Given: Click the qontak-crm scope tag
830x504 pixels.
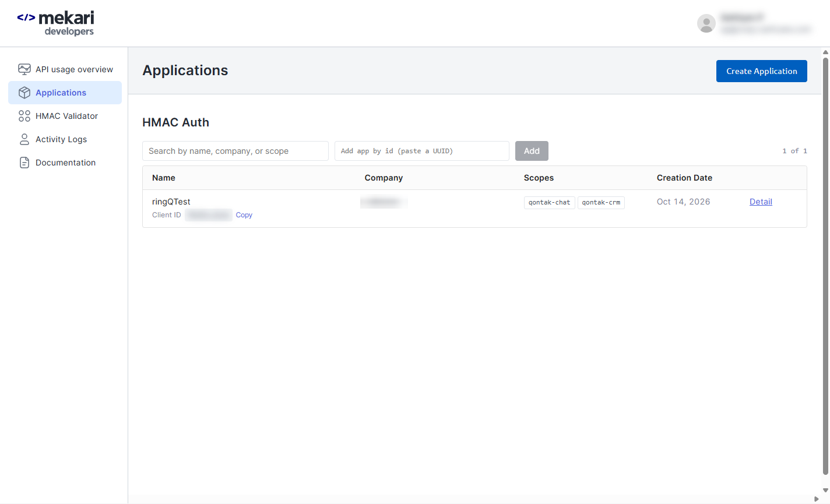Looking at the screenshot, I should (601, 202).
